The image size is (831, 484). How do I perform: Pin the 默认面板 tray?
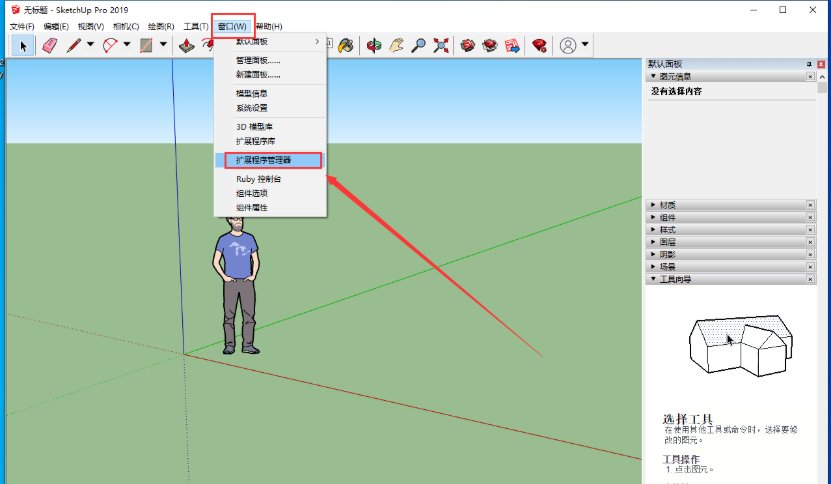(x=809, y=64)
